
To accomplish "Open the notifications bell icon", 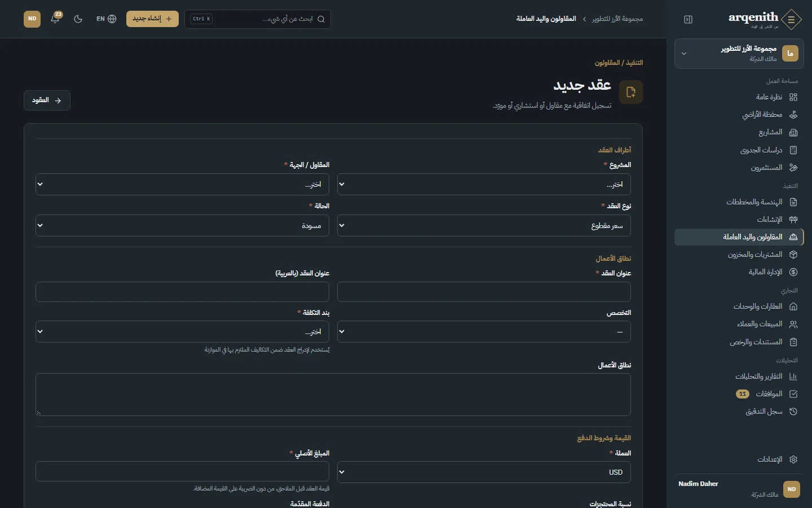I will [x=55, y=19].
